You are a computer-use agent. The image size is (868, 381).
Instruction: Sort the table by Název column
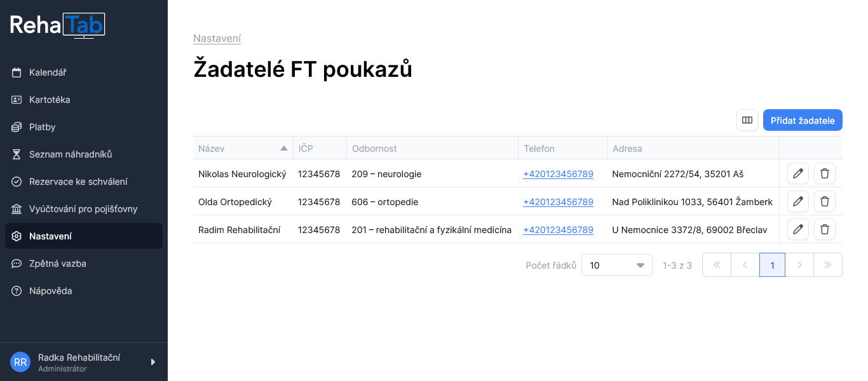click(x=243, y=149)
